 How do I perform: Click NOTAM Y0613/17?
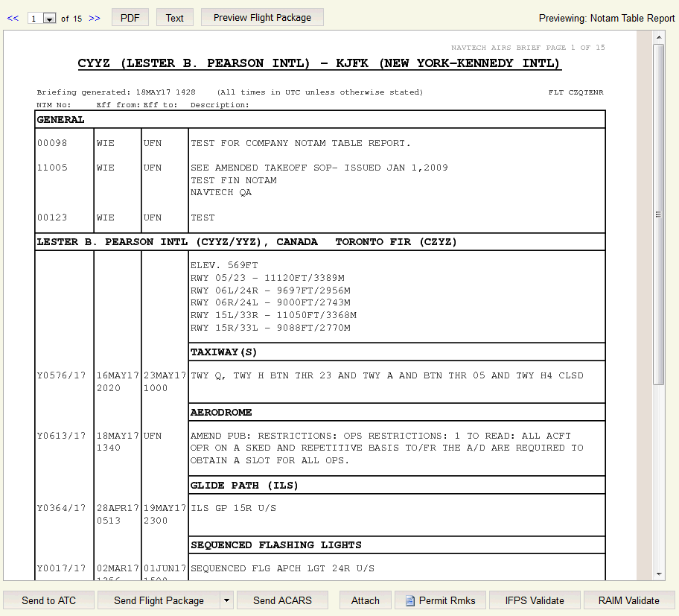pos(61,436)
